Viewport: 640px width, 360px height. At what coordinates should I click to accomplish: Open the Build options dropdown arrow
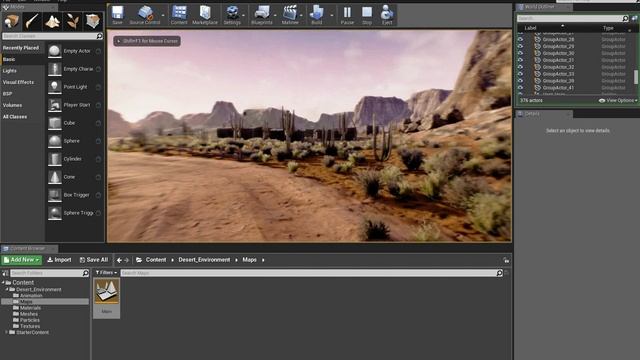[331, 16]
